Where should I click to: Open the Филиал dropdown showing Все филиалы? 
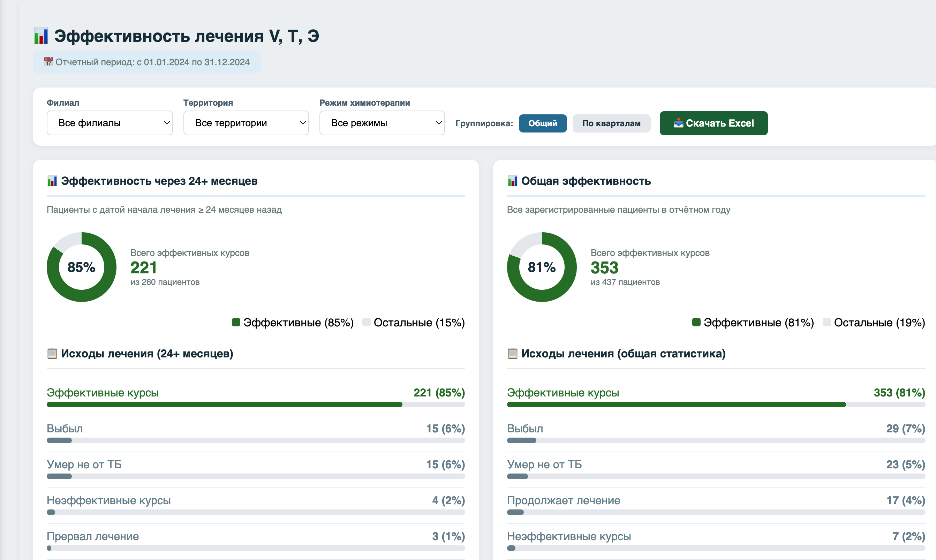coord(110,123)
